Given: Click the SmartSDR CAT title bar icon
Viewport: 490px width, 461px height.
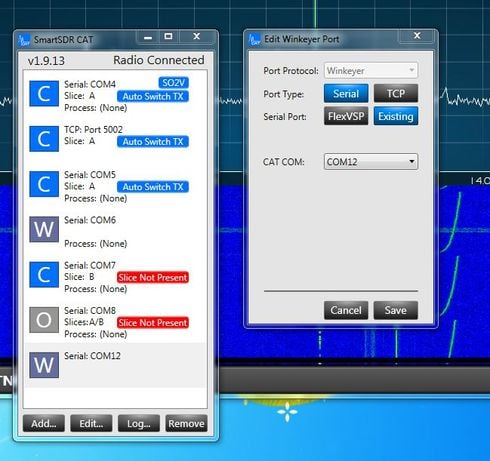Looking at the screenshot, I should 24,40.
